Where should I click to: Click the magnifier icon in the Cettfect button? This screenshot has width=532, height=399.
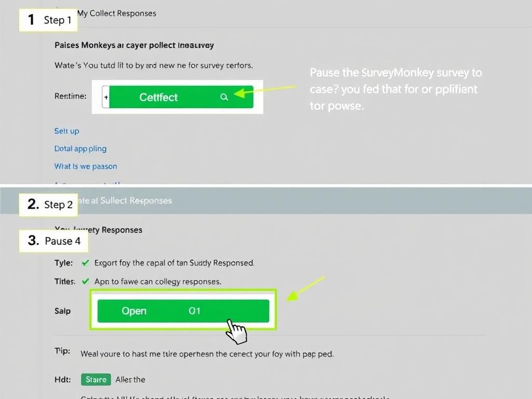pos(224,97)
